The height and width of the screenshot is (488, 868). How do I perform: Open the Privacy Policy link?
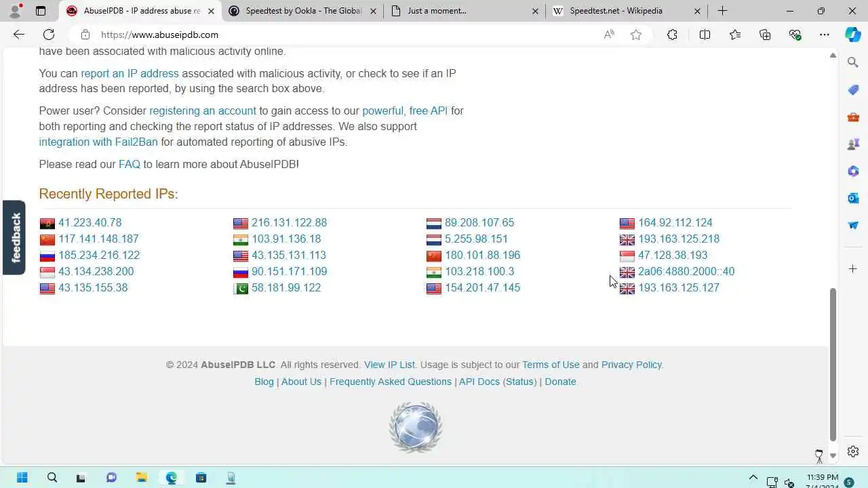tap(631, 365)
